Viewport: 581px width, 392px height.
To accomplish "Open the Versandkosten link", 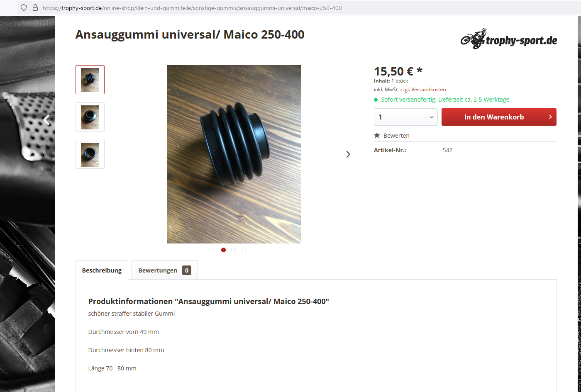I will (x=428, y=89).
